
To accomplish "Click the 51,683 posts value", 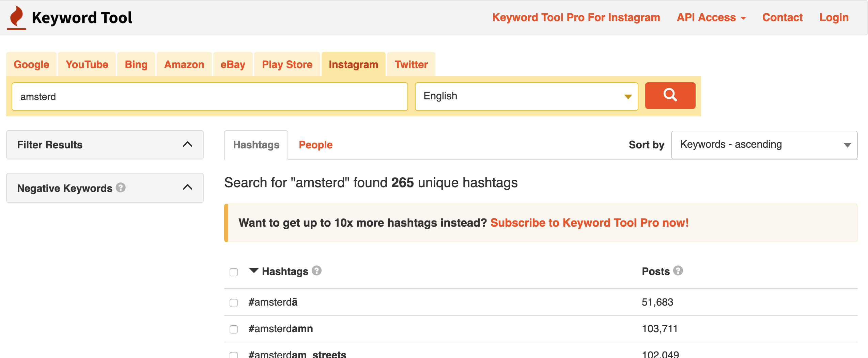I will pyautogui.click(x=657, y=302).
